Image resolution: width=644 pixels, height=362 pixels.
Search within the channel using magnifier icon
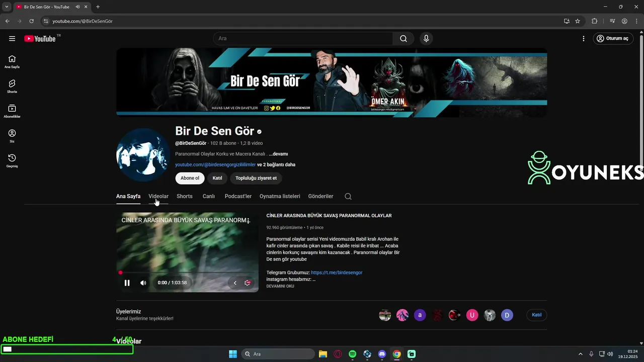(348, 197)
